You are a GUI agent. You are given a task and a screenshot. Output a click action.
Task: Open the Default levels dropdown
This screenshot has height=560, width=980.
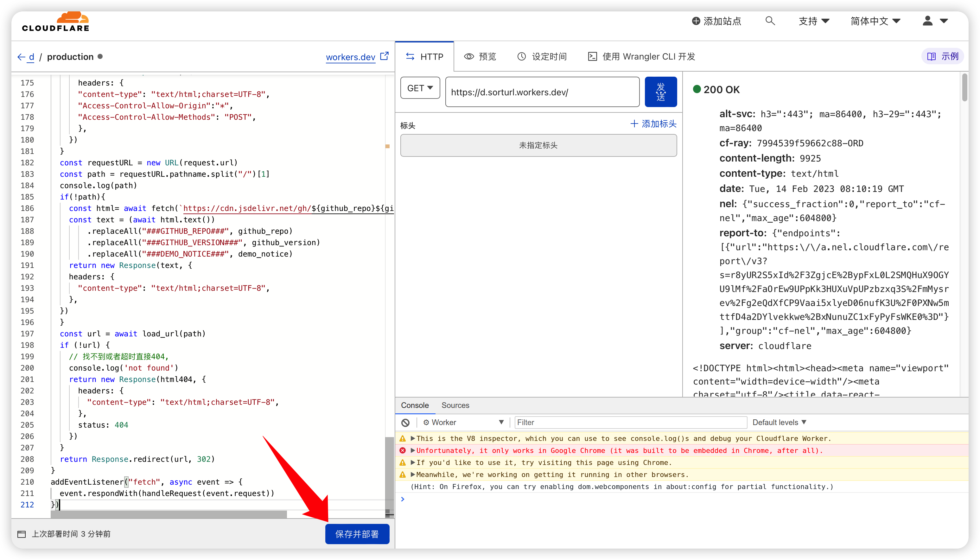click(780, 422)
